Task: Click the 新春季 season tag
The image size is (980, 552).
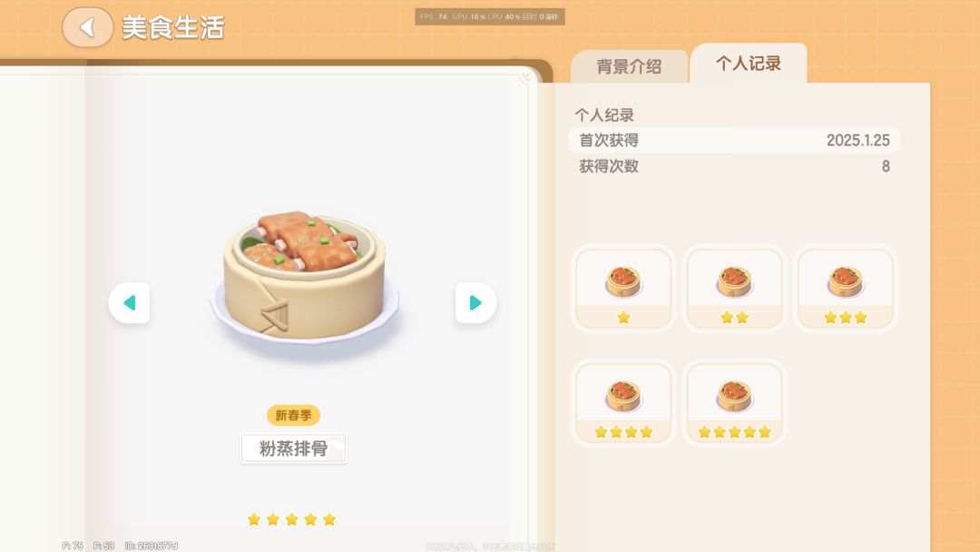Action: pyautogui.click(x=293, y=415)
